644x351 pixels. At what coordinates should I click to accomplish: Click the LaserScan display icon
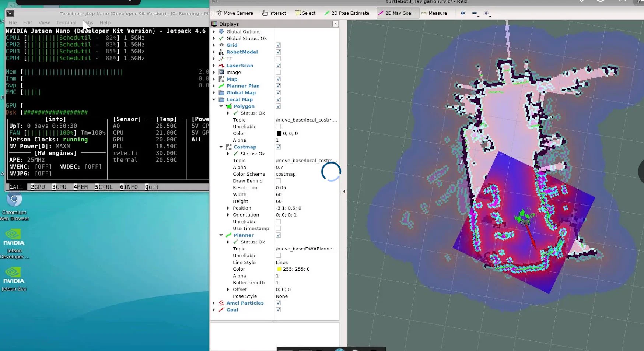[x=221, y=66]
